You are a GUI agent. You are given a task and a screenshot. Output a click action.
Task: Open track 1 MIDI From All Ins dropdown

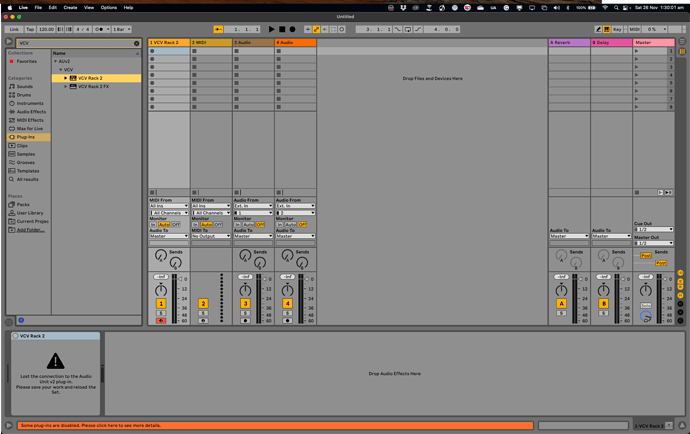(169, 206)
